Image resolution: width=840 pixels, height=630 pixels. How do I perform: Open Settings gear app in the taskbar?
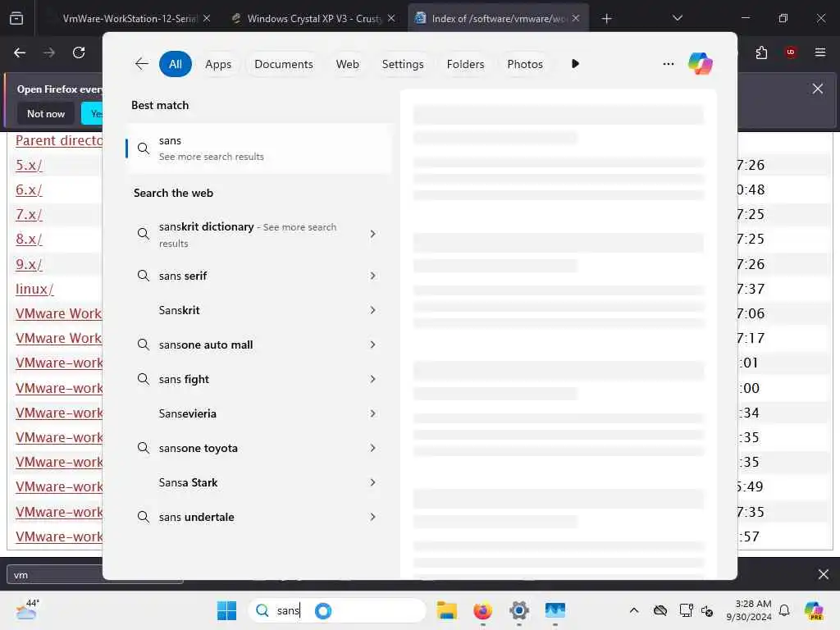(x=519, y=610)
